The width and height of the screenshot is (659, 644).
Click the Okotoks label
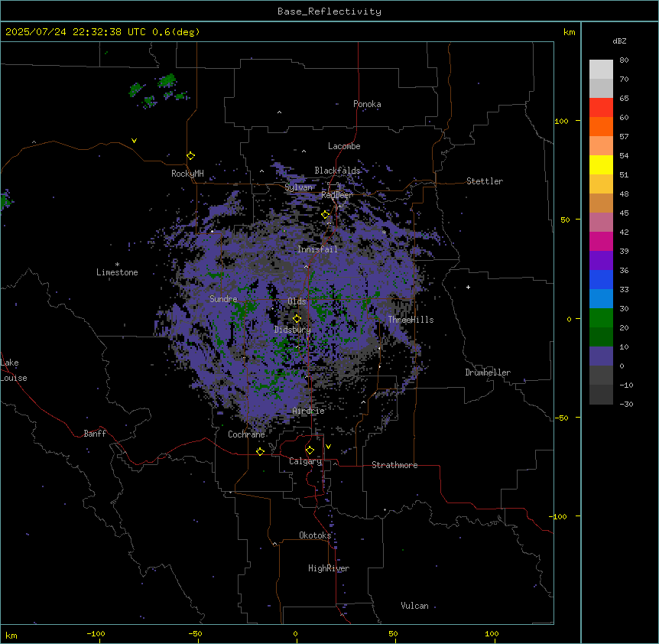(x=315, y=535)
